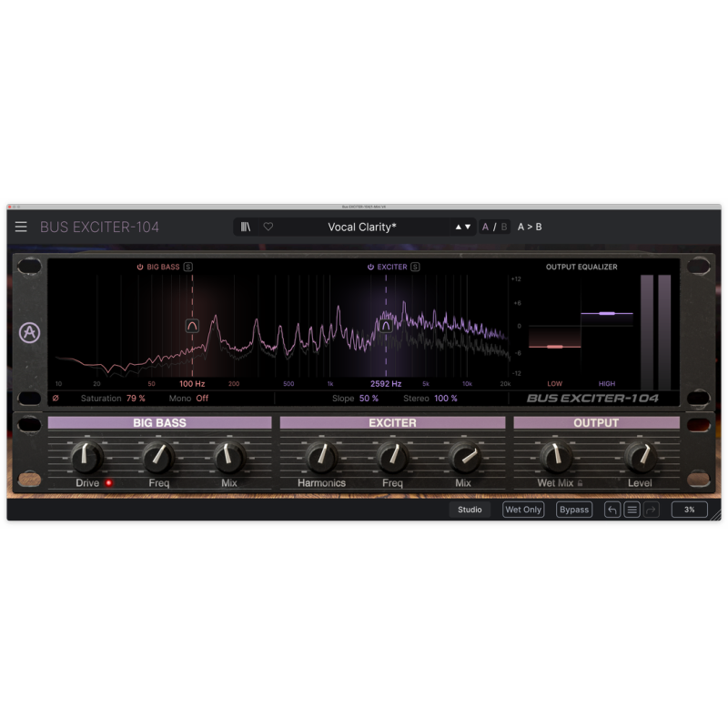Open the hamburger main menu

point(21,227)
